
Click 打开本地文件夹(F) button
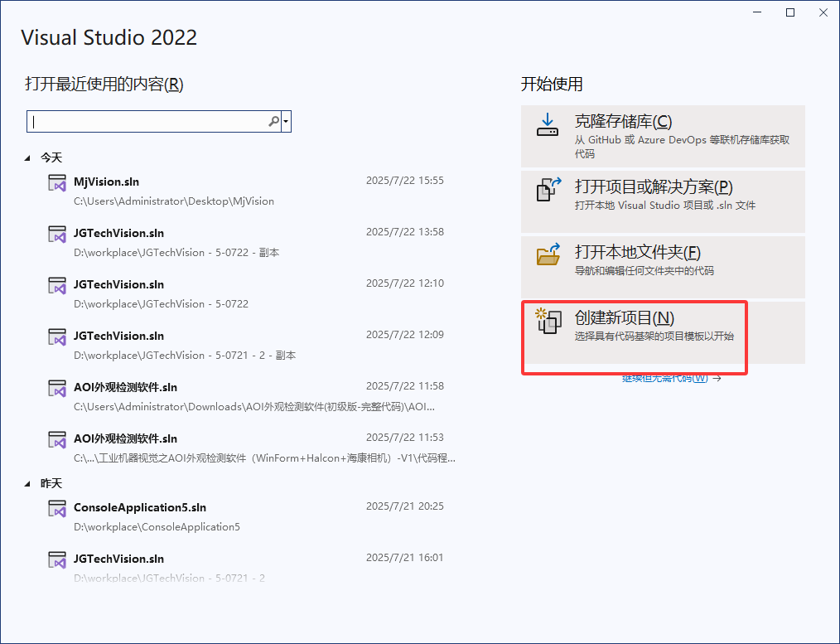click(663, 267)
